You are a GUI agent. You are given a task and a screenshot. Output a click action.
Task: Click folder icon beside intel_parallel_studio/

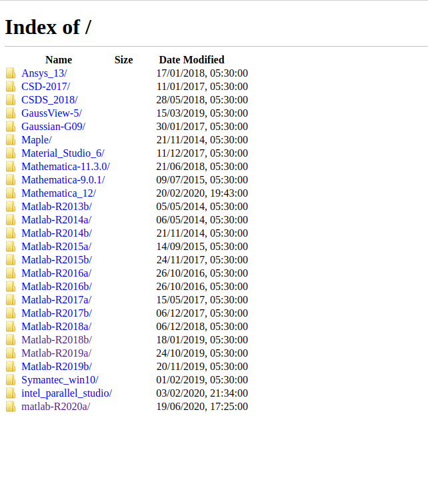click(x=11, y=393)
